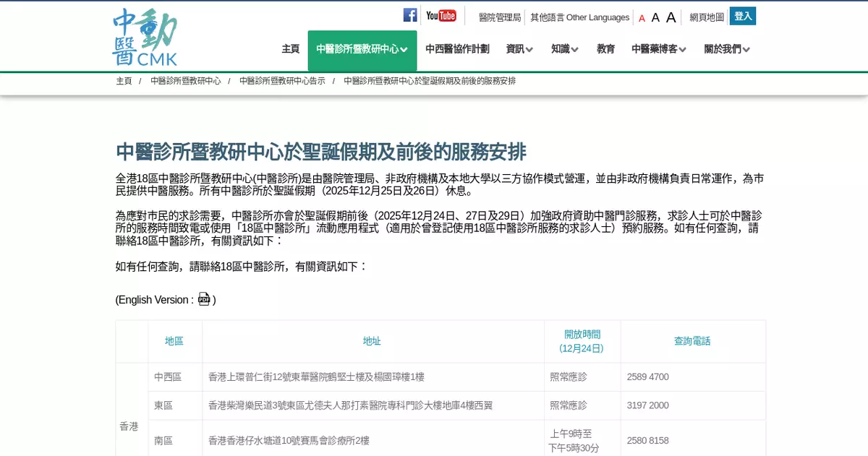The image size is (868, 456).
Task: Open the Facebook page icon
Action: click(410, 15)
